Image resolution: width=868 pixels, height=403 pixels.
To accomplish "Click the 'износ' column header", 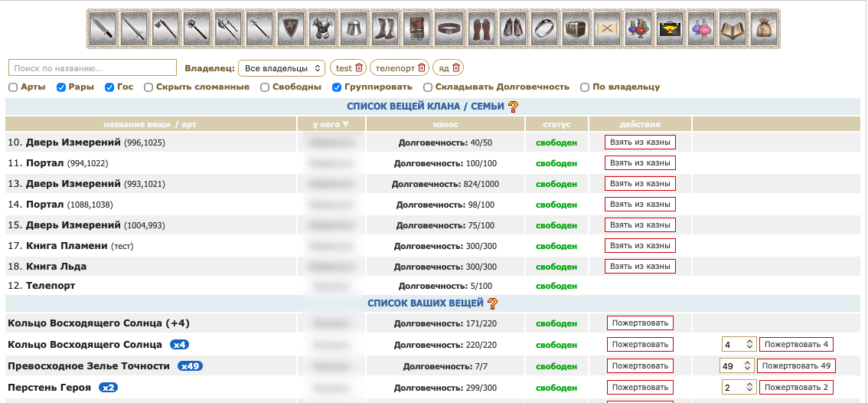I will pyautogui.click(x=445, y=124).
